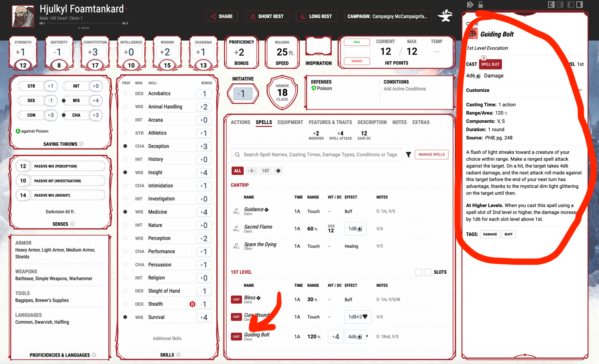Click concentration icon beside Bless
Viewport: 599px width, 364px height.
coord(258,298)
